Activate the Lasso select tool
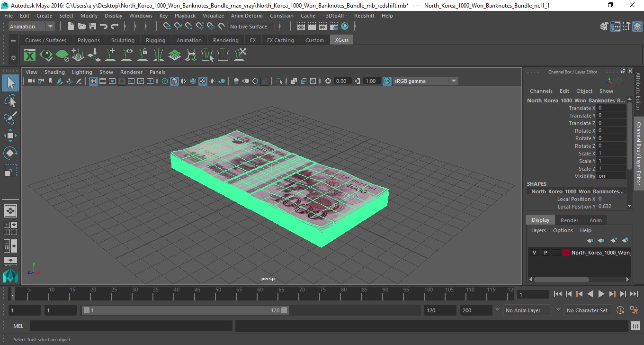Image resolution: width=644 pixels, height=345 pixels. click(10, 100)
